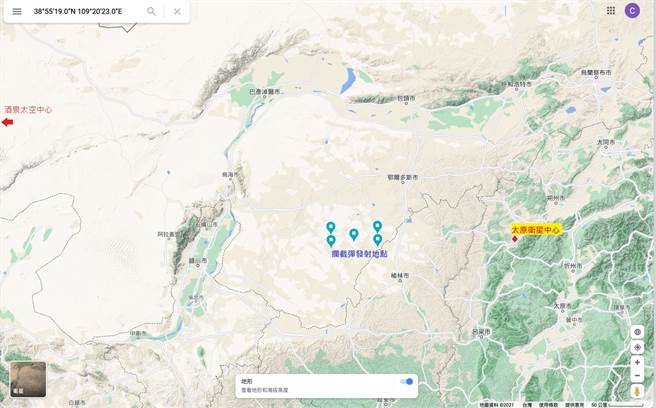Click the my location target icon
Screen dimensions: 656x408
[637, 347]
